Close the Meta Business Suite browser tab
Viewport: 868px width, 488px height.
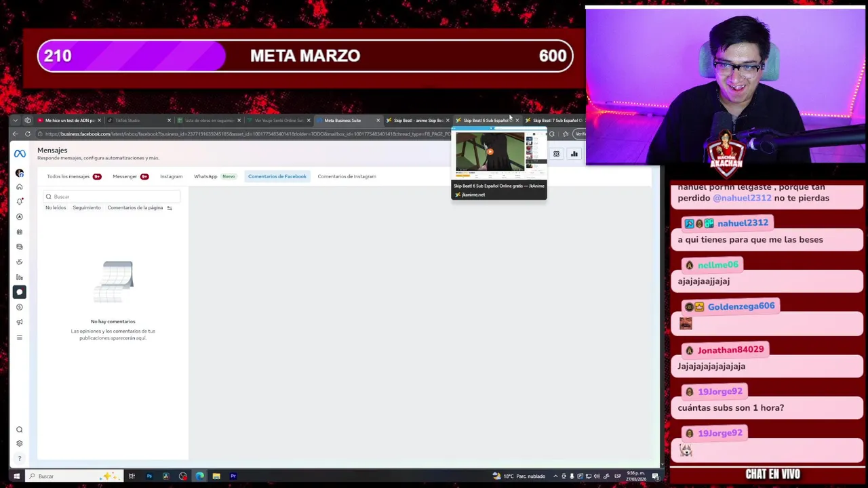[378, 120]
